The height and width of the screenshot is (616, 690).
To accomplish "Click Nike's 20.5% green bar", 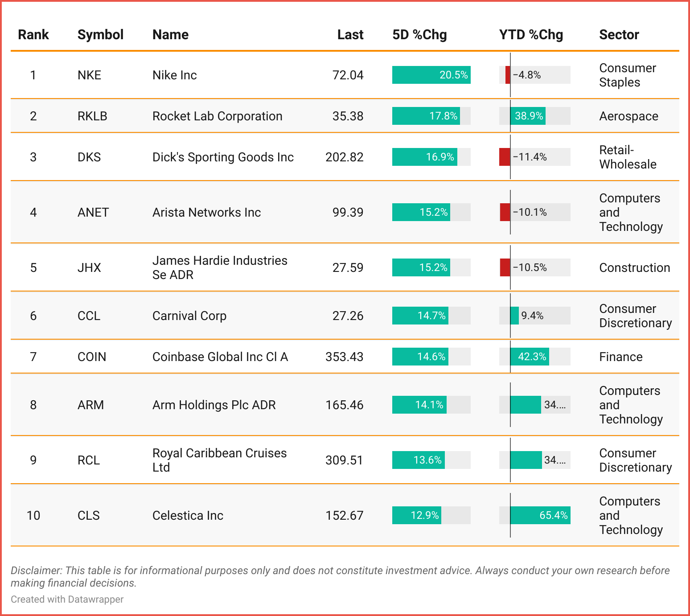I will tap(431, 75).
